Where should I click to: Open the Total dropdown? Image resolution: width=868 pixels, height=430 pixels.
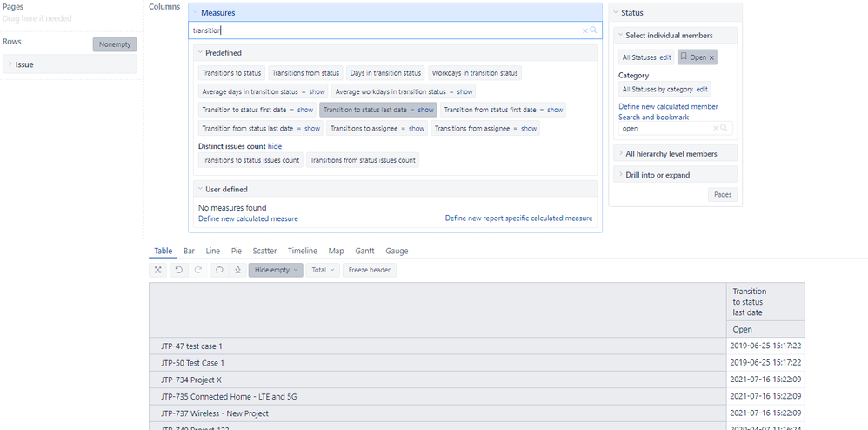[323, 270]
